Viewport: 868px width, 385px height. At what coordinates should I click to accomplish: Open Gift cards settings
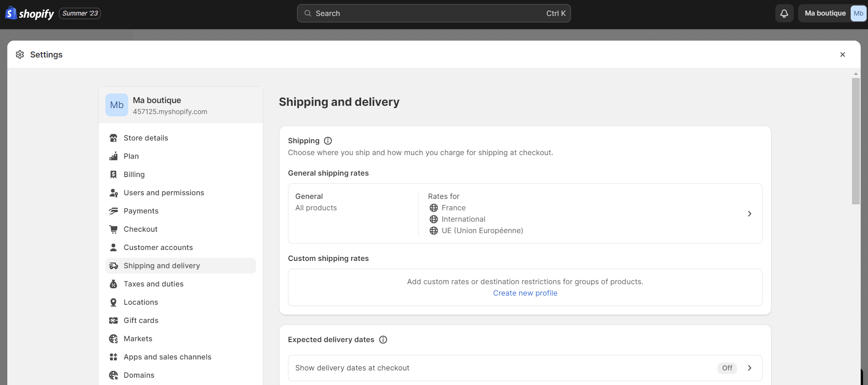[x=181, y=320]
